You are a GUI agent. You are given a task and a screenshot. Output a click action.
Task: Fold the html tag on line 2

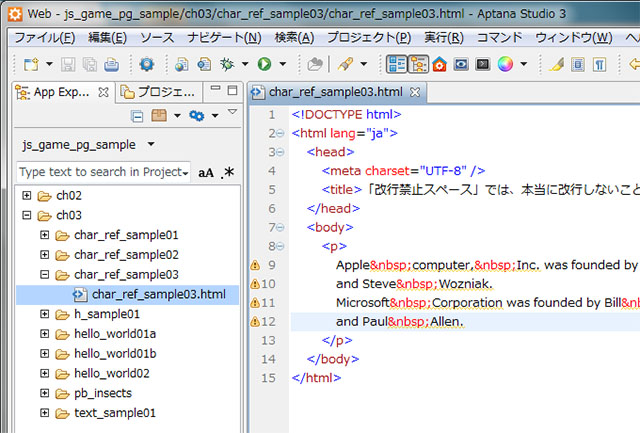coord(280,133)
